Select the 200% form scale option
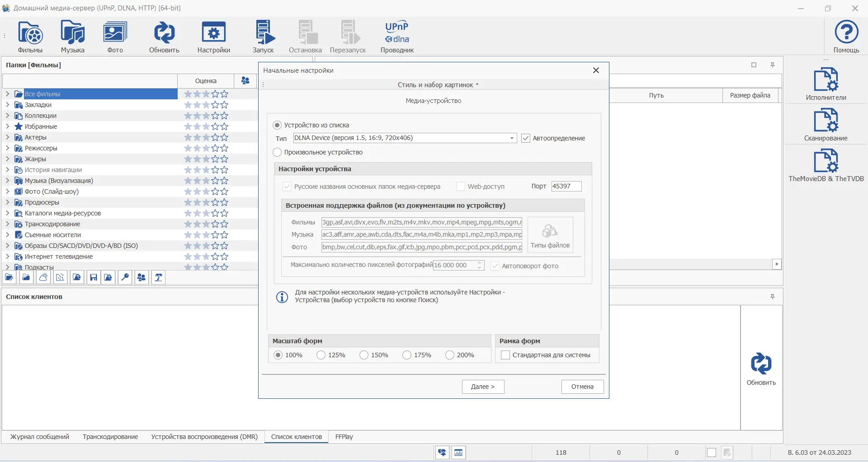 click(450, 355)
